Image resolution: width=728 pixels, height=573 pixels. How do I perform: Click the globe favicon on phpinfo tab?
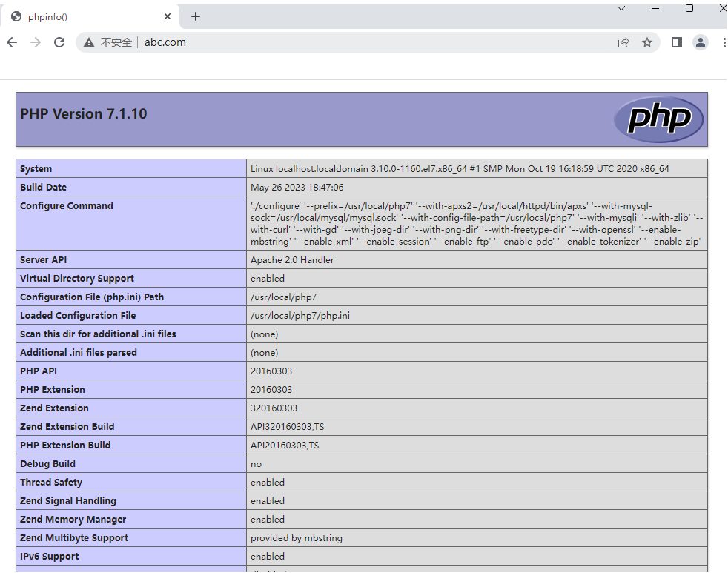coord(16,17)
